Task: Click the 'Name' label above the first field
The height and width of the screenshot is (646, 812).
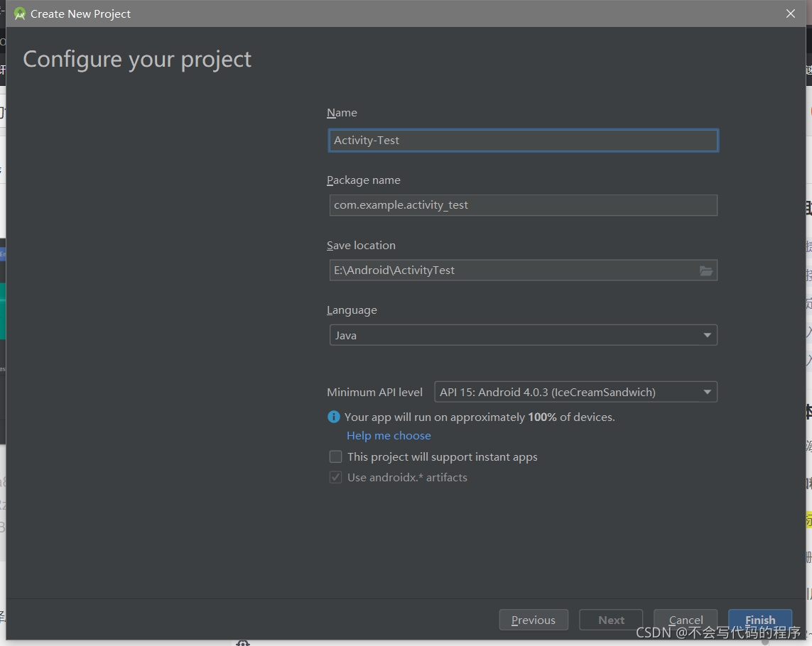Action: pos(342,113)
